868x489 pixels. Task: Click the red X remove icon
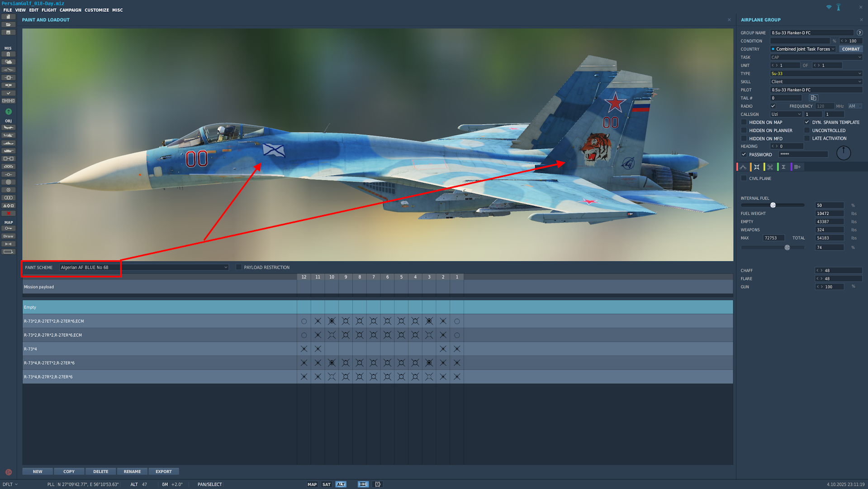[8, 213]
